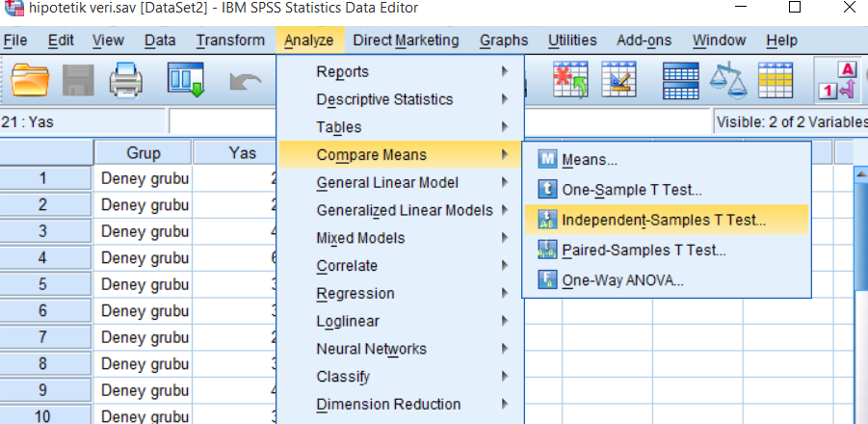Click the Open data document folder icon
Image resolution: width=868 pixels, height=424 pixels.
point(31,80)
